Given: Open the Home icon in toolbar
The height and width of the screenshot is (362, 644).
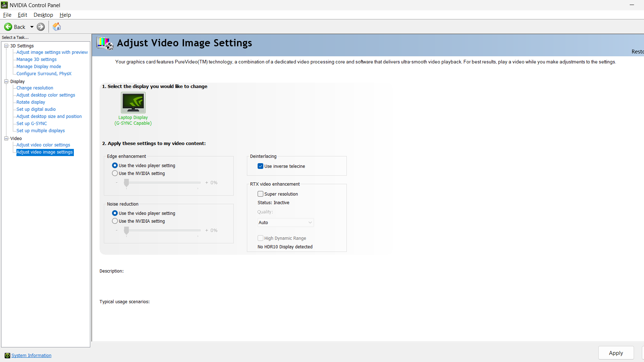Looking at the screenshot, I should point(57,27).
